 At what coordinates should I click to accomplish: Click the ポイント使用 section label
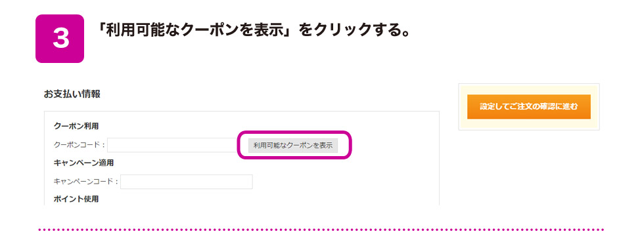click(x=76, y=199)
